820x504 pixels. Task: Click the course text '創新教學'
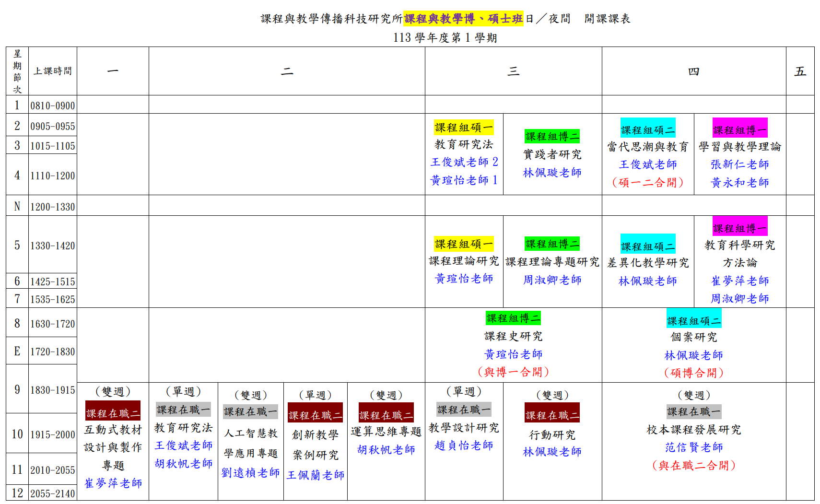[x=316, y=435]
